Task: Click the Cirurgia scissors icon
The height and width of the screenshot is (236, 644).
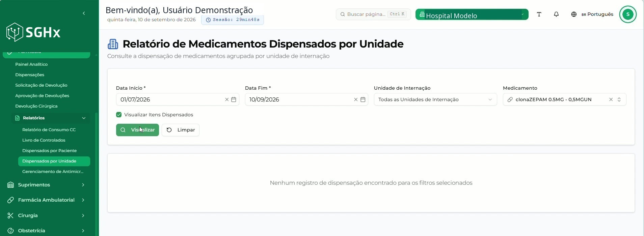Action: tap(10, 215)
